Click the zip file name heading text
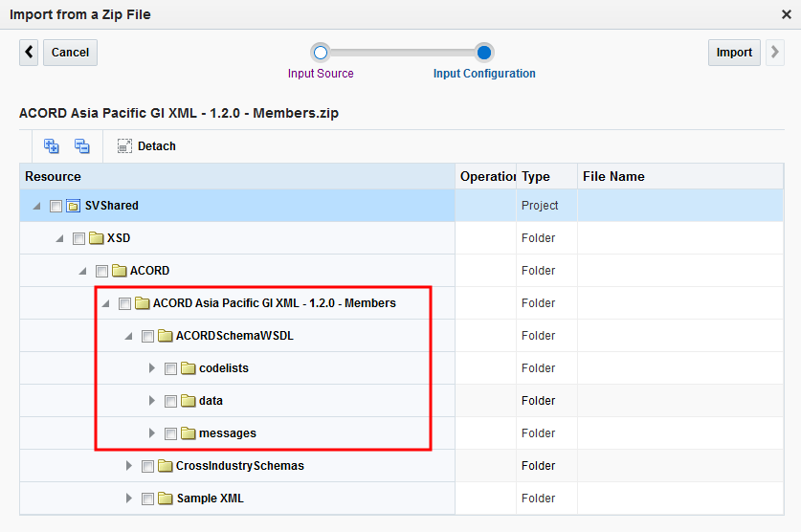The height and width of the screenshot is (532, 801). pos(179,113)
